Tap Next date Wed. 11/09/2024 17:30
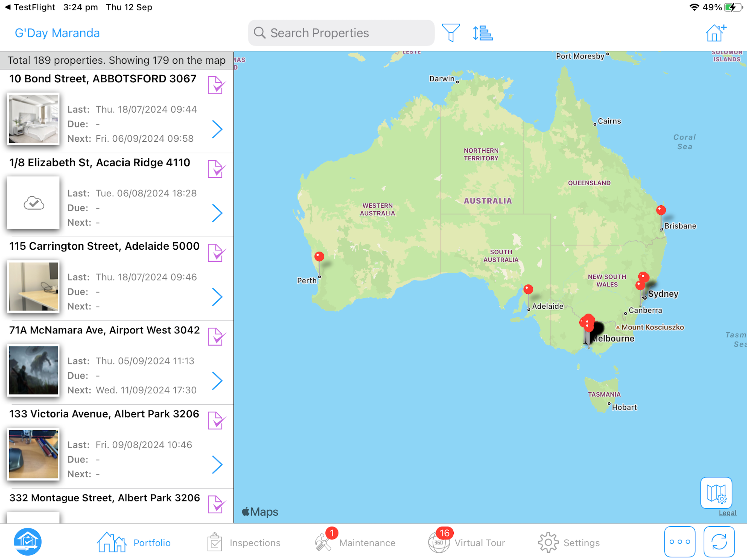 [146, 390]
